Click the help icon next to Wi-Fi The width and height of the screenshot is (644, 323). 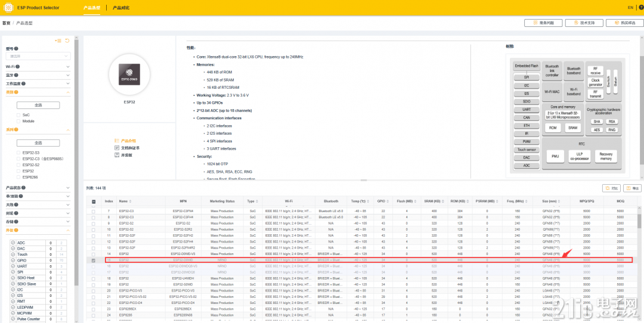(18, 67)
